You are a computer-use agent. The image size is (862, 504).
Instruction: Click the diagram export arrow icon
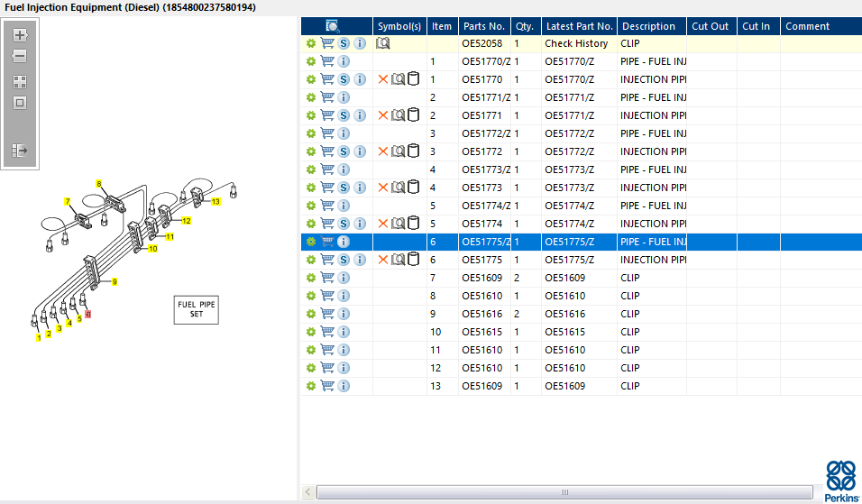[x=20, y=150]
